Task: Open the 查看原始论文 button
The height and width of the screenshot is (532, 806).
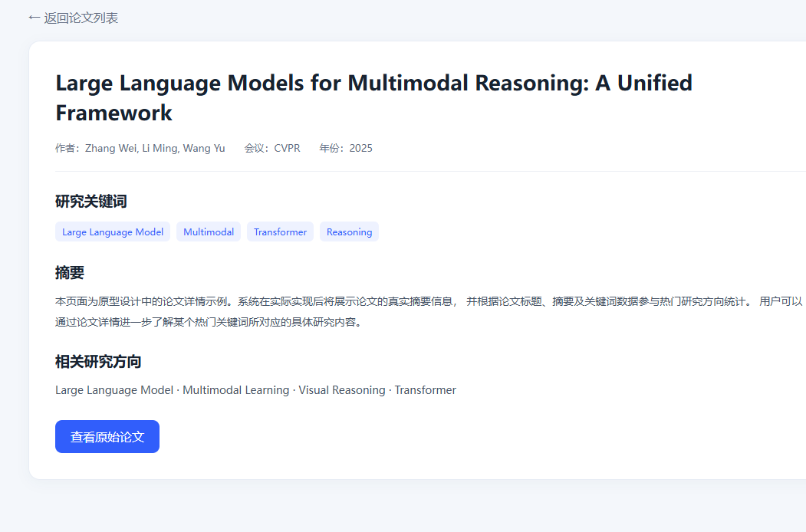Action: pyautogui.click(x=107, y=436)
